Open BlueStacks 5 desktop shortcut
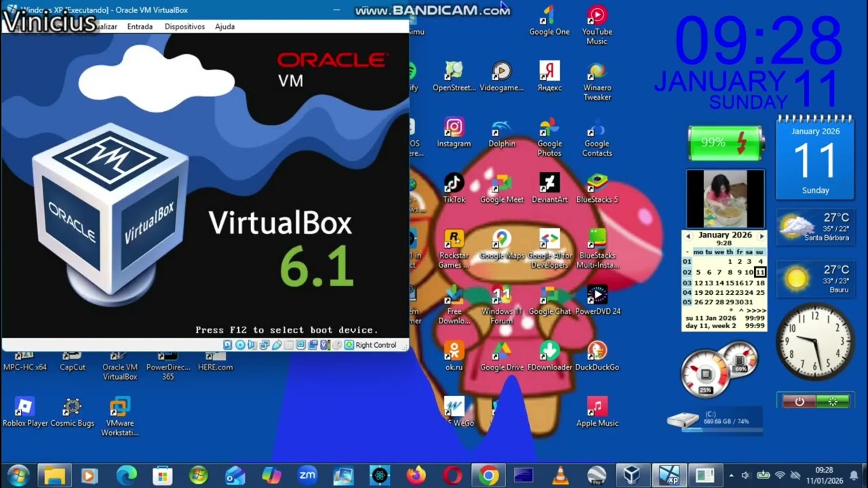The width and height of the screenshot is (868, 488). click(x=597, y=188)
